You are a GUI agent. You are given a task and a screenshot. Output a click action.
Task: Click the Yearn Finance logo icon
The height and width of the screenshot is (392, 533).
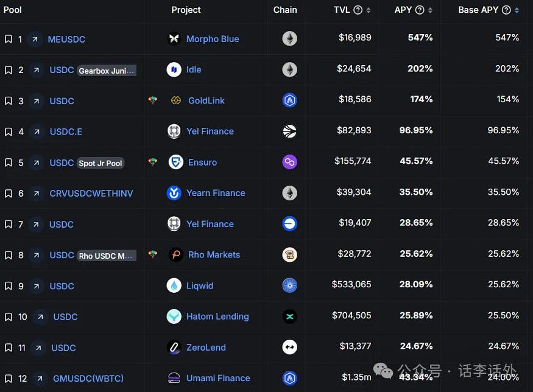174,193
